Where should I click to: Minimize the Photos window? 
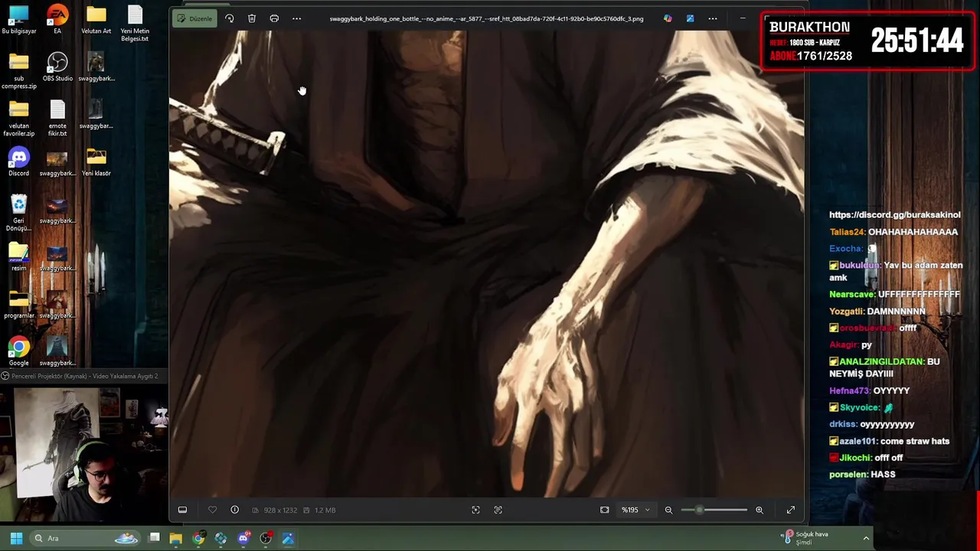tap(743, 18)
